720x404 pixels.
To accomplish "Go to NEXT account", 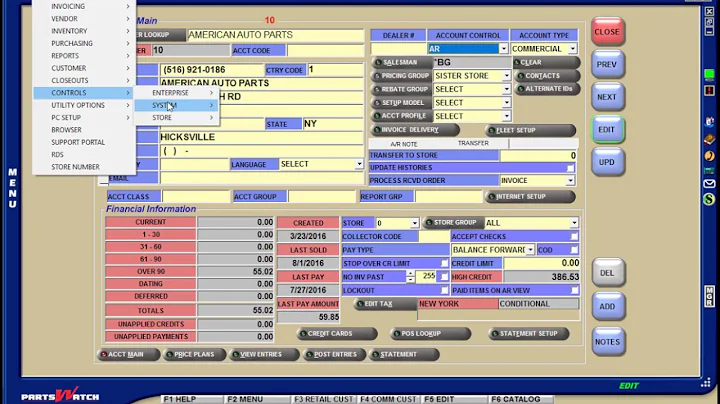I will pos(607,97).
